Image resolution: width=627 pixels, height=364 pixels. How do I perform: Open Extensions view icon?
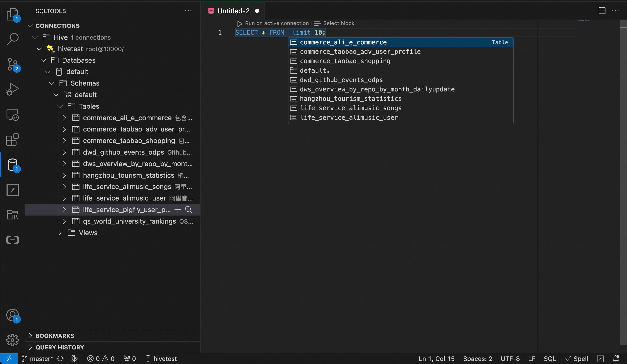12,140
